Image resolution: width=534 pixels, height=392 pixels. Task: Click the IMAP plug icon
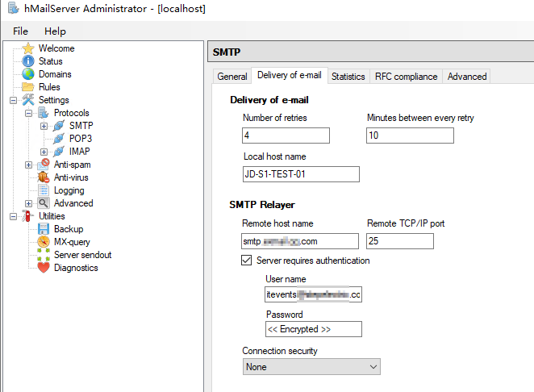59,152
